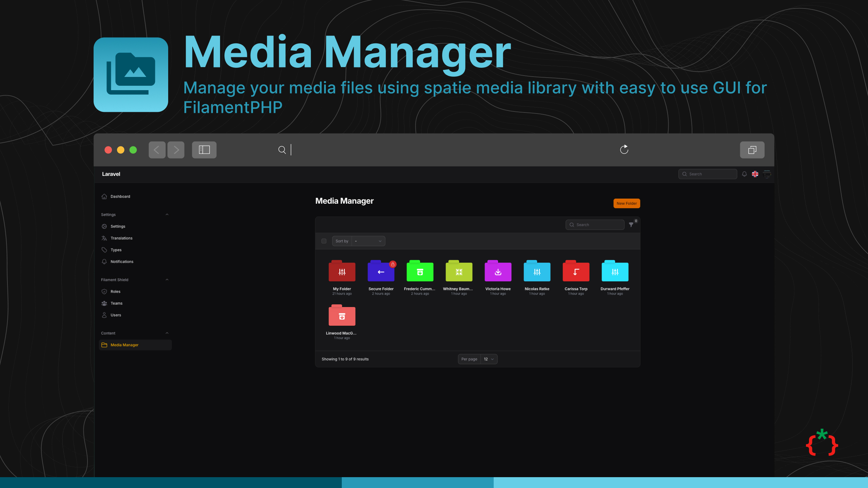868x488 pixels.
Task: Click the filter funnel icon
Action: 631,225
